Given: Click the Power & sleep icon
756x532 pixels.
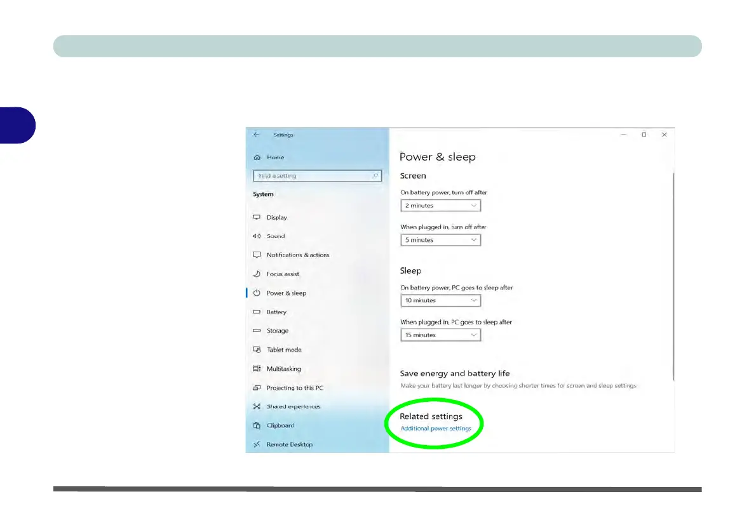Looking at the screenshot, I should coord(257,293).
